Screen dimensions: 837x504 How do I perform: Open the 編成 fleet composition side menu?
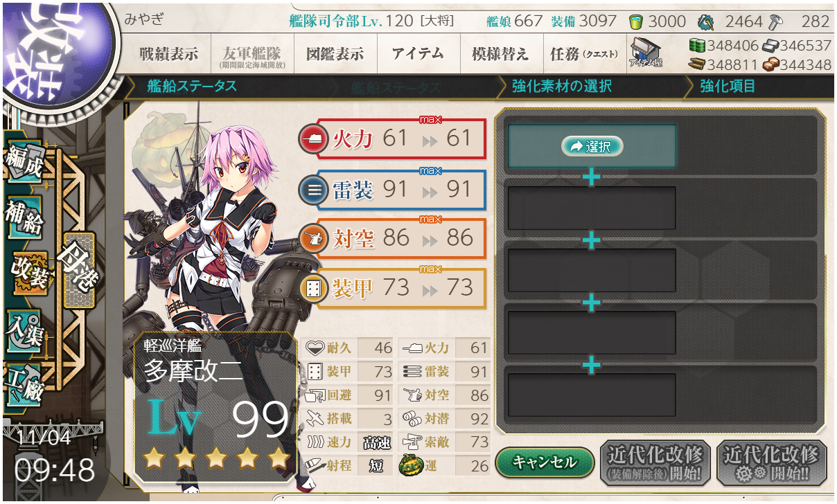(x=26, y=163)
